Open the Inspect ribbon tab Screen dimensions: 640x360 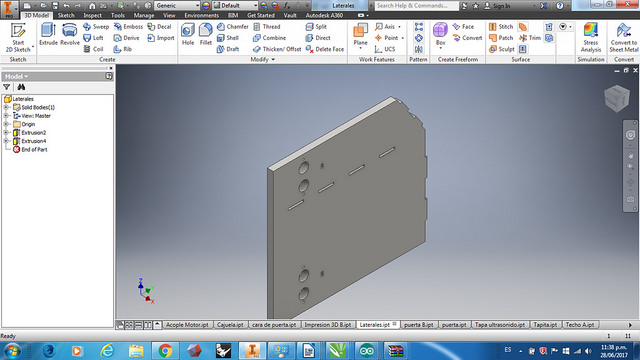92,16
